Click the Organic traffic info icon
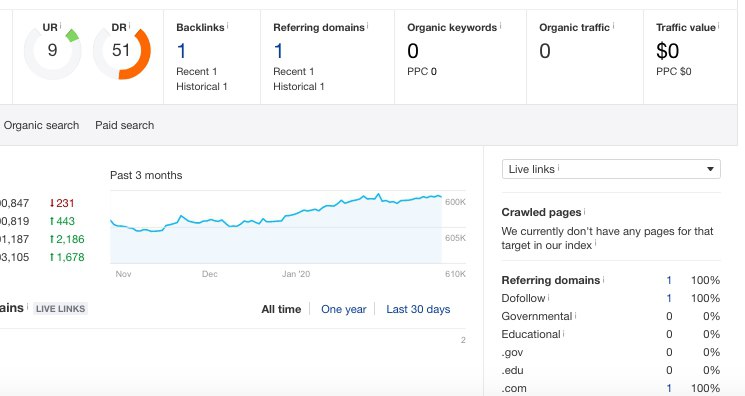This screenshot has width=745, height=396. pos(613,25)
